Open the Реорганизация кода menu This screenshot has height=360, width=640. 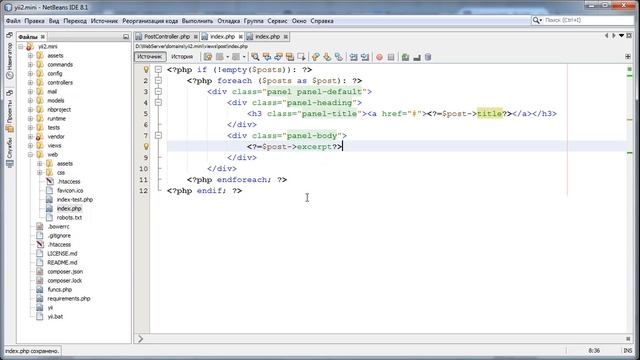150,21
